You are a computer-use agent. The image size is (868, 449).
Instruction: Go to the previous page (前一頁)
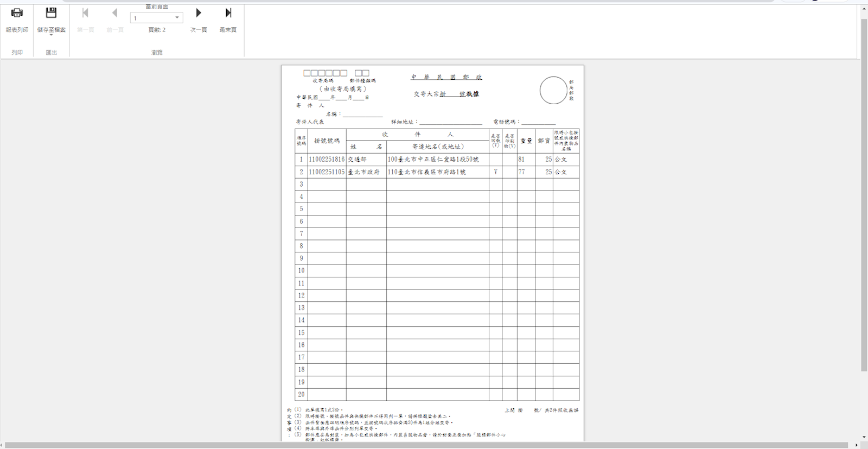point(114,14)
